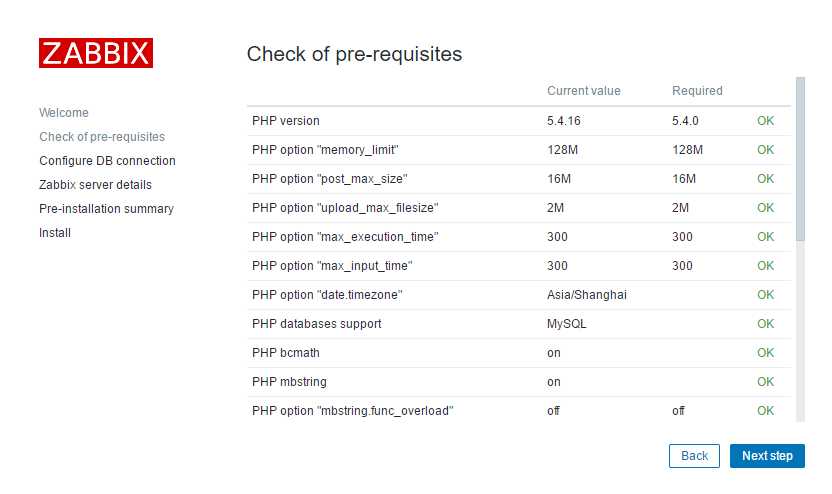The width and height of the screenshot is (832, 494).
Task: Click OK status for PHP version
Action: 765,121
